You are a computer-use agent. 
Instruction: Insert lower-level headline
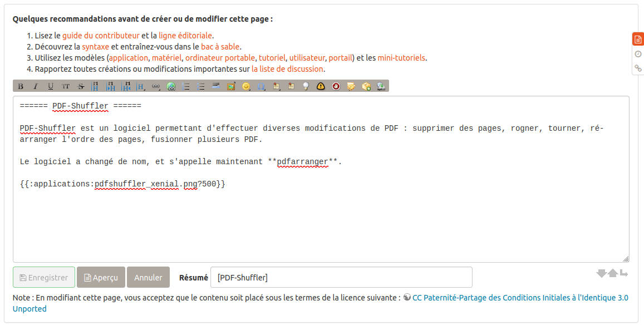[111, 86]
